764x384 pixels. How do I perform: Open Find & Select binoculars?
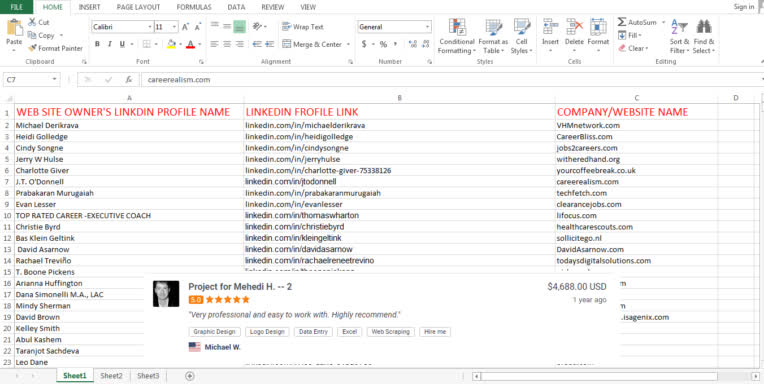tap(704, 37)
